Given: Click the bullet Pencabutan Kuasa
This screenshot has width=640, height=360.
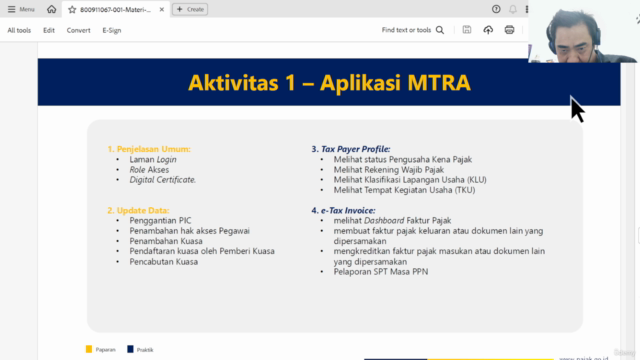Looking at the screenshot, I should click(x=164, y=262).
